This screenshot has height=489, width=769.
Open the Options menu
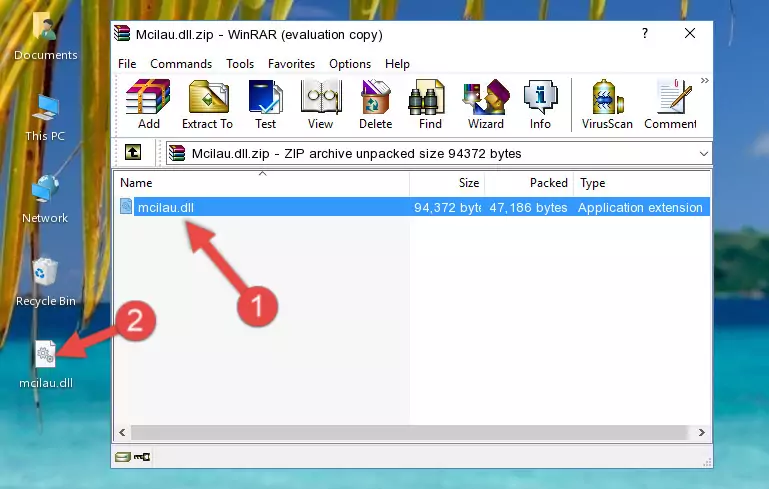(350, 64)
